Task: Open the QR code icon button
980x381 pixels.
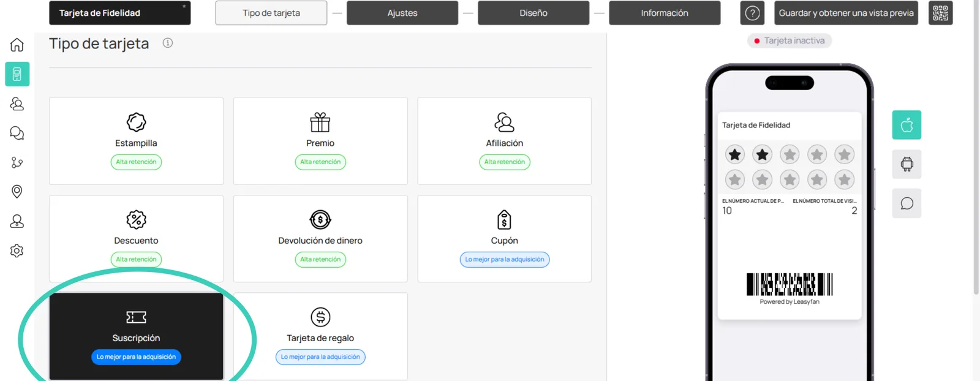Action: coord(940,13)
